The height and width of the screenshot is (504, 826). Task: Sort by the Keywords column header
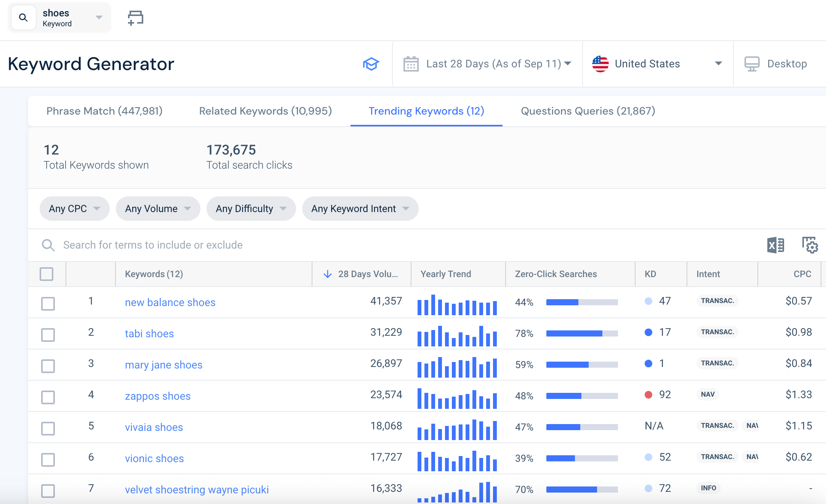154,274
